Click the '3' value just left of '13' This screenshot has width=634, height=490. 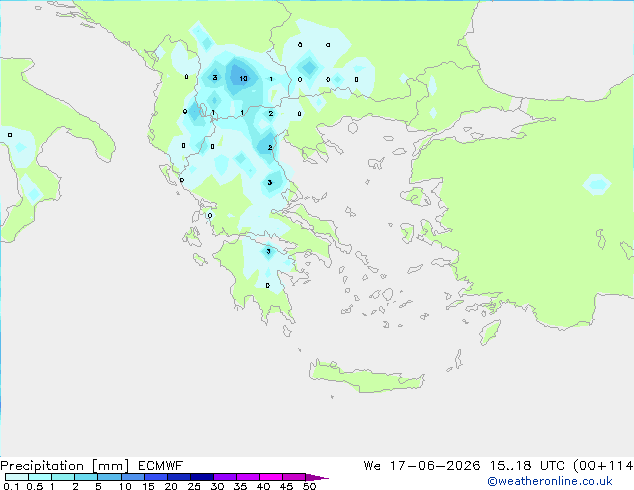(215, 77)
